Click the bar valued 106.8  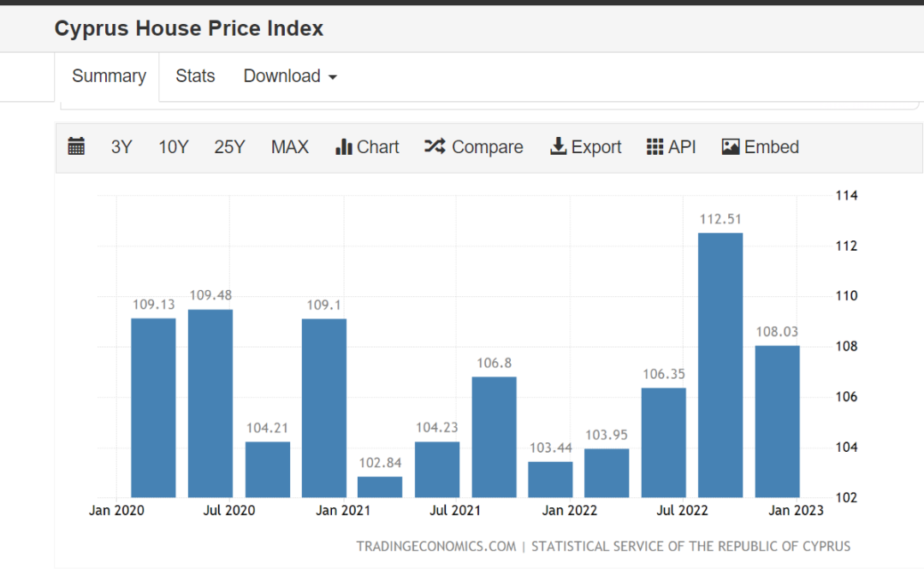(494, 436)
